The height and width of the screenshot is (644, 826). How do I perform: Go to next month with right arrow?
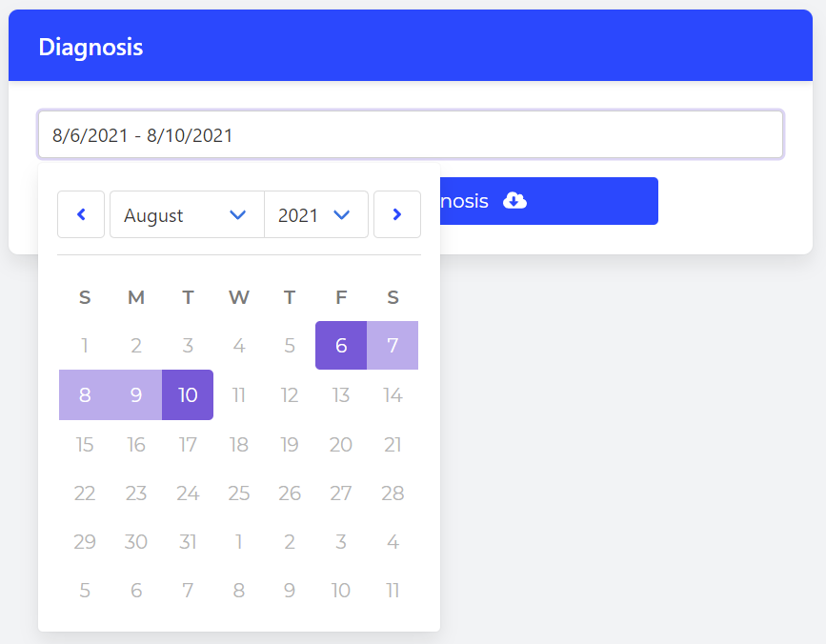coord(397,214)
